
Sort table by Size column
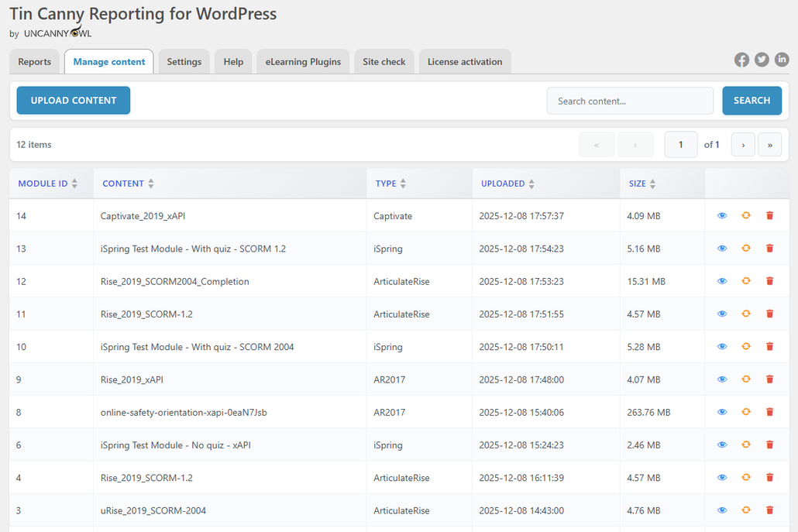[642, 184]
